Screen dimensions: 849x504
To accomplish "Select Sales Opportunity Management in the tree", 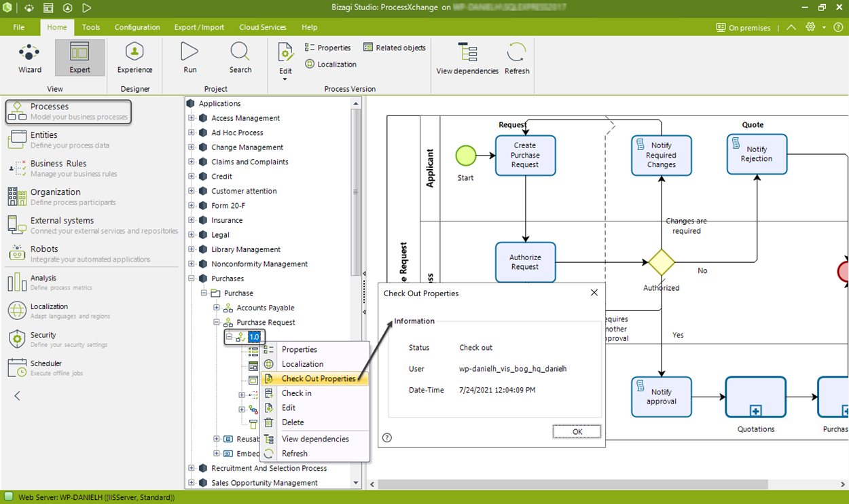I will pos(264,483).
